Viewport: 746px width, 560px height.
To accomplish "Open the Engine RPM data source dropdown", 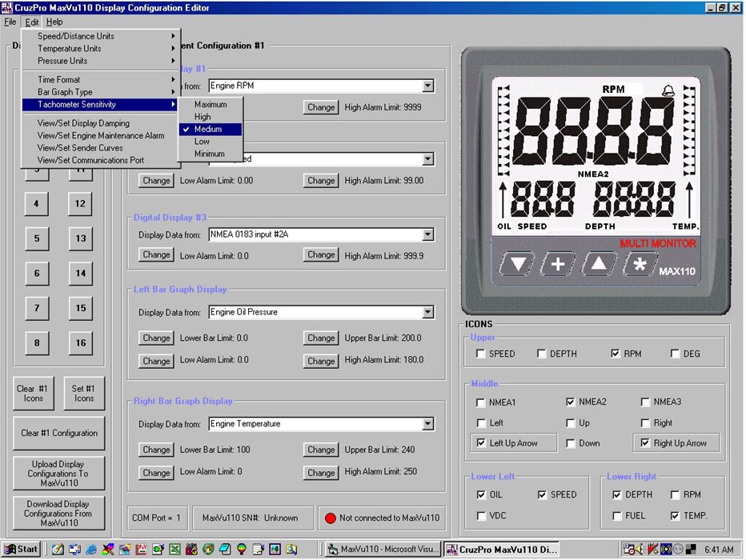I will pyautogui.click(x=428, y=86).
